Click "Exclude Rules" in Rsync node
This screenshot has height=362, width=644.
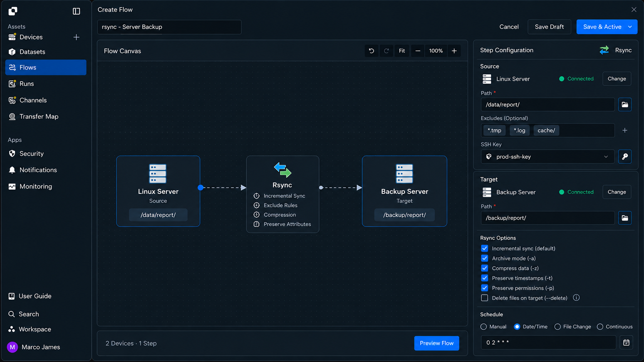[280, 205]
